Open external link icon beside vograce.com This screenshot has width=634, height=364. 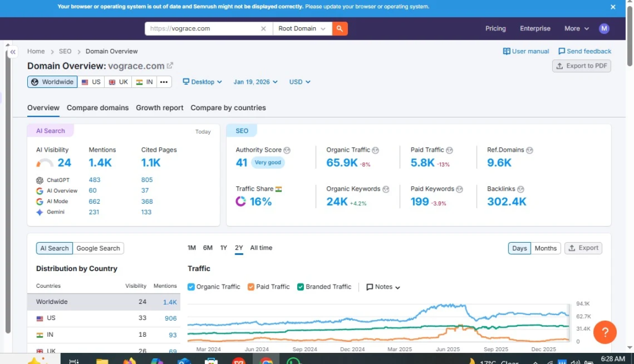click(170, 66)
